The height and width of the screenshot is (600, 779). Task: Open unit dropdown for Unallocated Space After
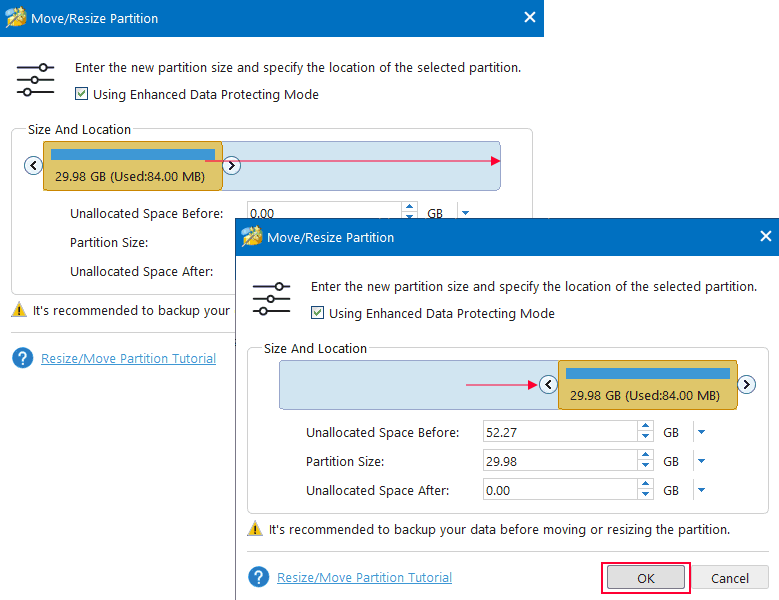(701, 490)
